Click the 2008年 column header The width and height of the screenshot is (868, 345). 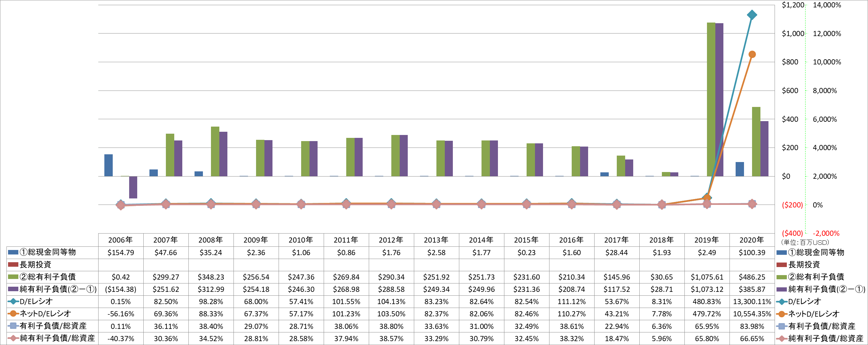[x=211, y=240]
